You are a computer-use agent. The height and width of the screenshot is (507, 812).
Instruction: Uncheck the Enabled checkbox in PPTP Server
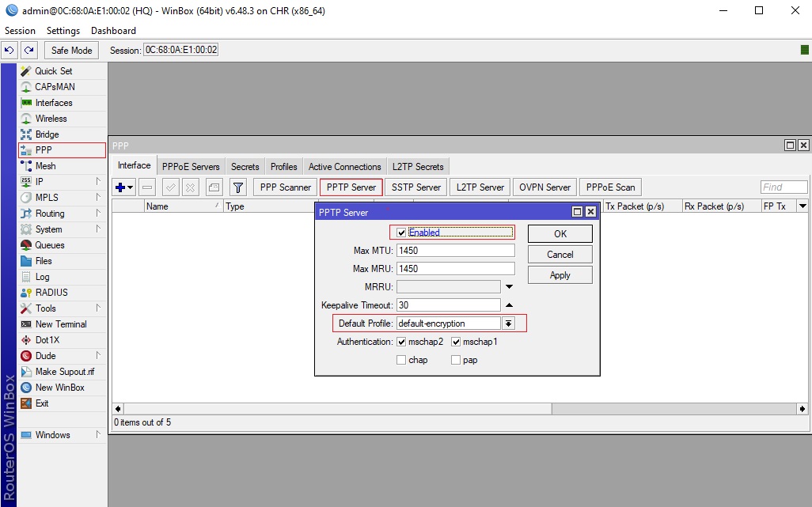(x=402, y=233)
